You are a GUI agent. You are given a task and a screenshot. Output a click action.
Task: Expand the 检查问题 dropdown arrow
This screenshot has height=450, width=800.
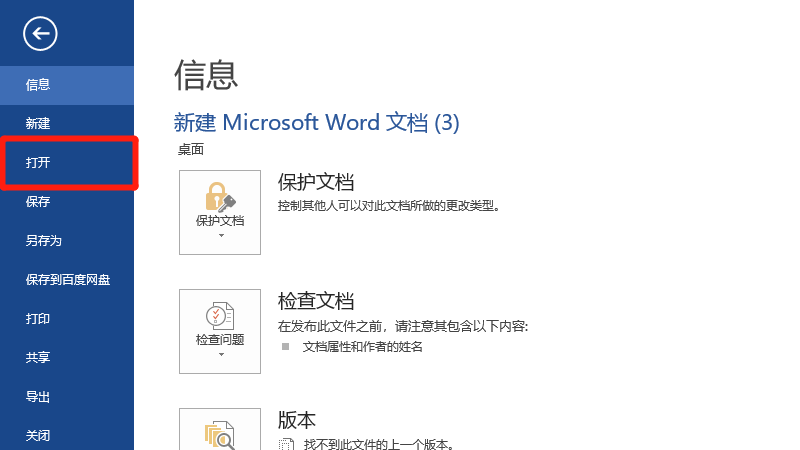tap(220, 355)
